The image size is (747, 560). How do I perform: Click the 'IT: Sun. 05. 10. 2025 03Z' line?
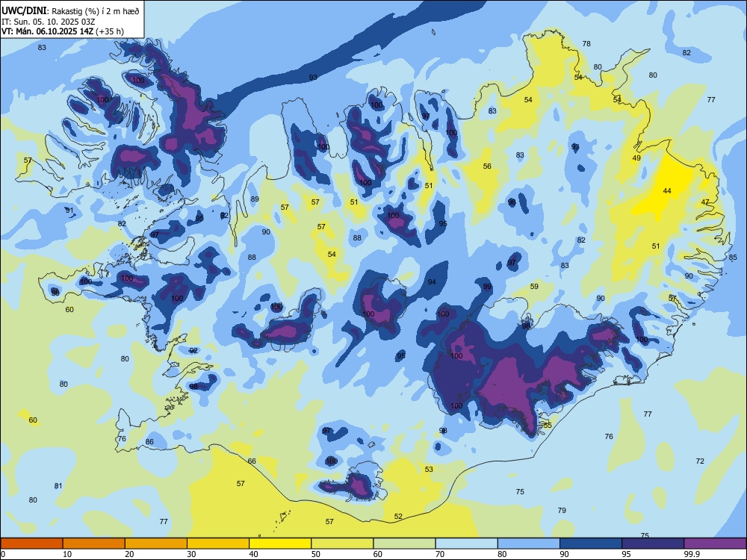click(x=48, y=22)
